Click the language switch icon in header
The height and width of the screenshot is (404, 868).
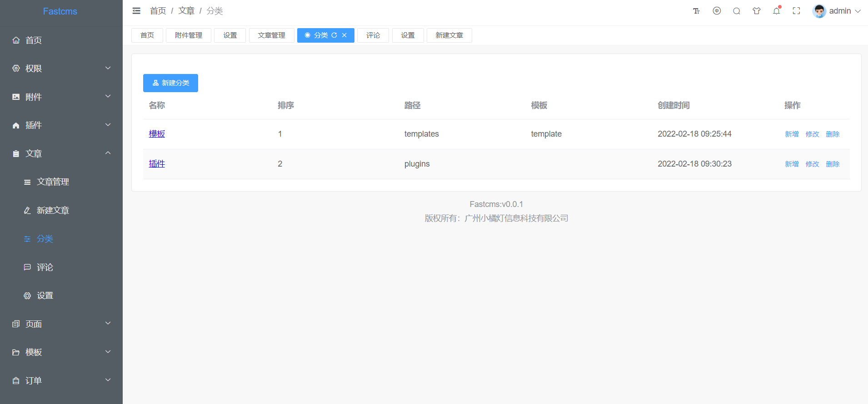tap(717, 11)
